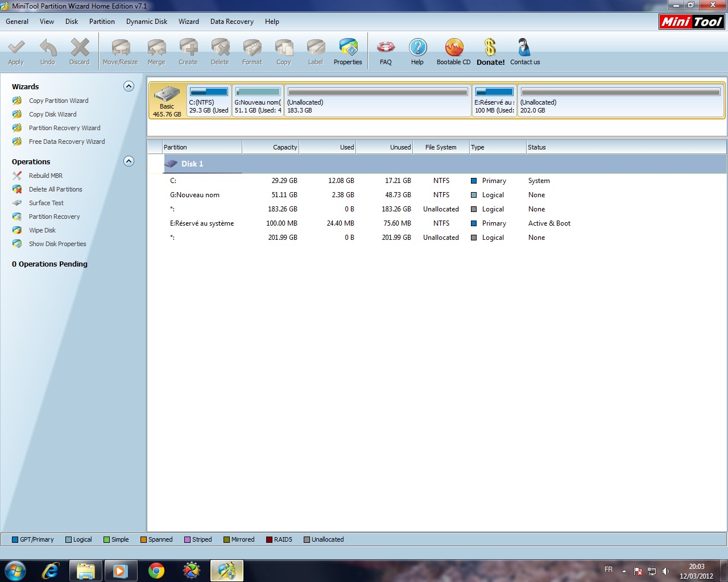This screenshot has height=582, width=728.
Task: Open Show Disk Properties
Action: click(57, 244)
